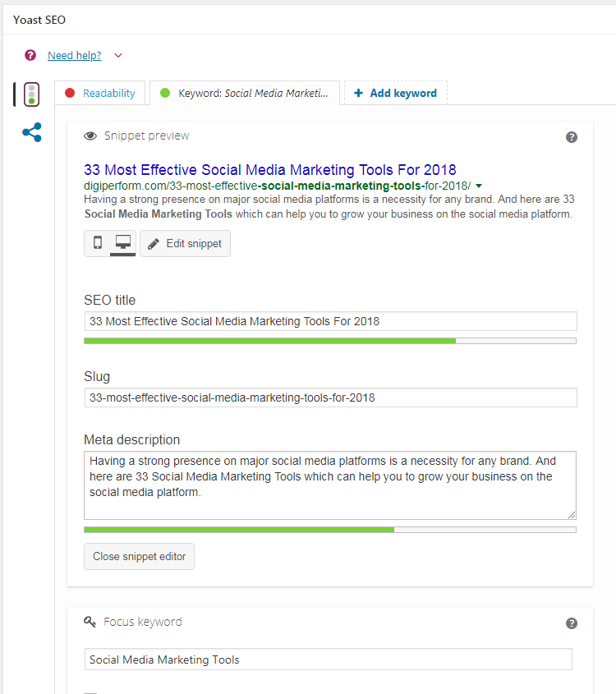
Task: Focus the Meta description text area
Action: (330, 485)
